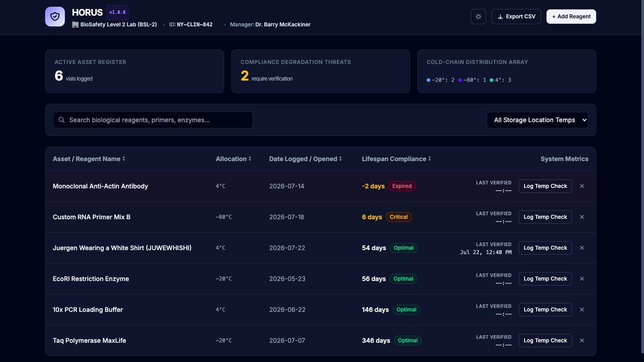This screenshot has width=644, height=362.
Task: Focus the reagent search field
Action: [x=153, y=120]
